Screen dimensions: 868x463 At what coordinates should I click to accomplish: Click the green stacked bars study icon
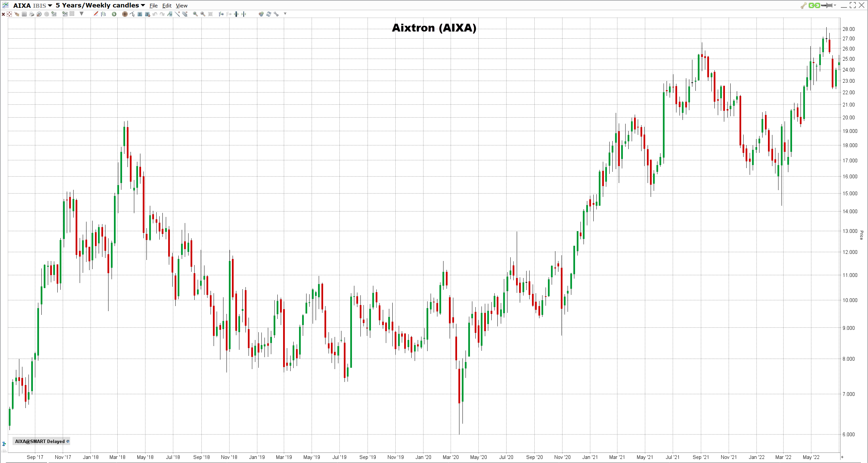170,14
